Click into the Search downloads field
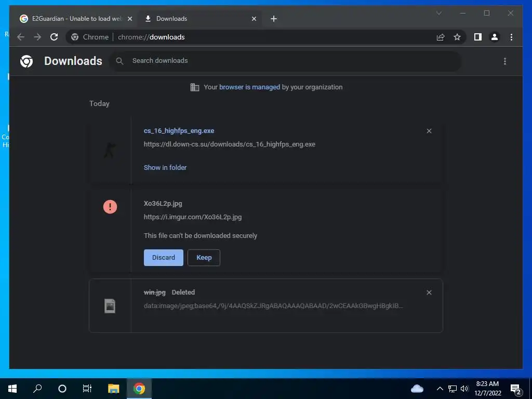The height and width of the screenshot is (399, 532). tap(285, 61)
